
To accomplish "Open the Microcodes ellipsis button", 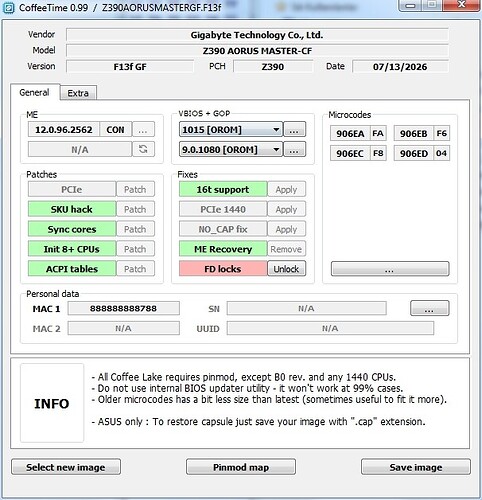I will [x=390, y=269].
